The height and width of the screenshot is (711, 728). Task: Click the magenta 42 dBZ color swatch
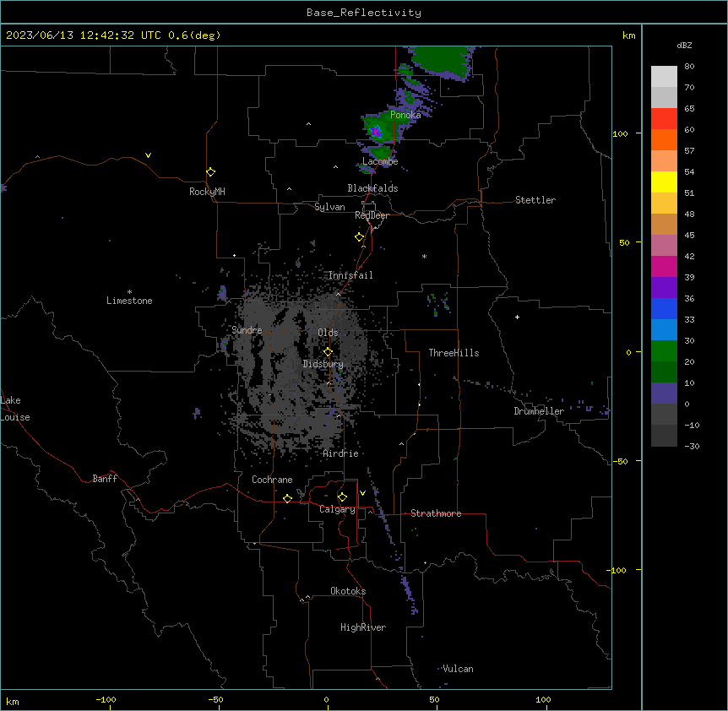[664, 266]
